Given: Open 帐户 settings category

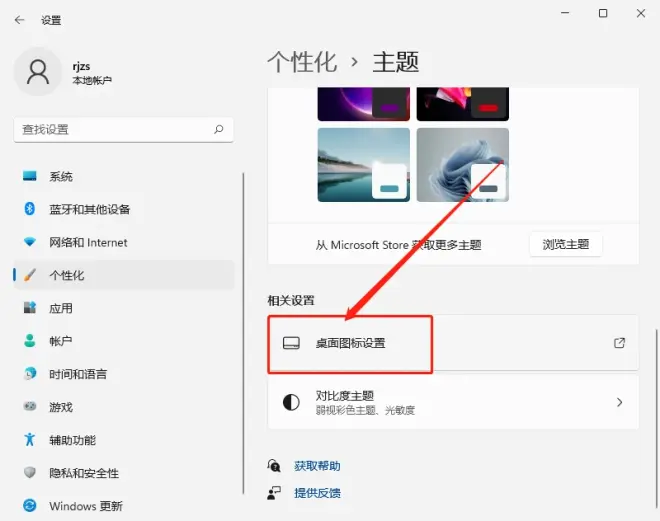Looking at the screenshot, I should (124, 341).
